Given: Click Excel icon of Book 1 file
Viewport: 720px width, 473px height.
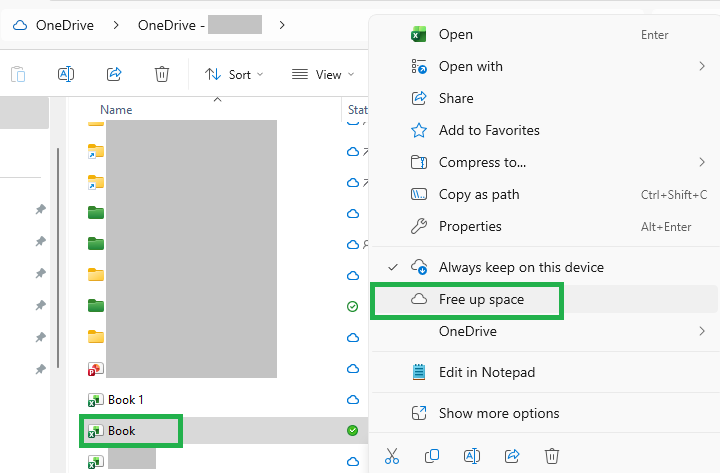Looking at the screenshot, I should (96, 400).
